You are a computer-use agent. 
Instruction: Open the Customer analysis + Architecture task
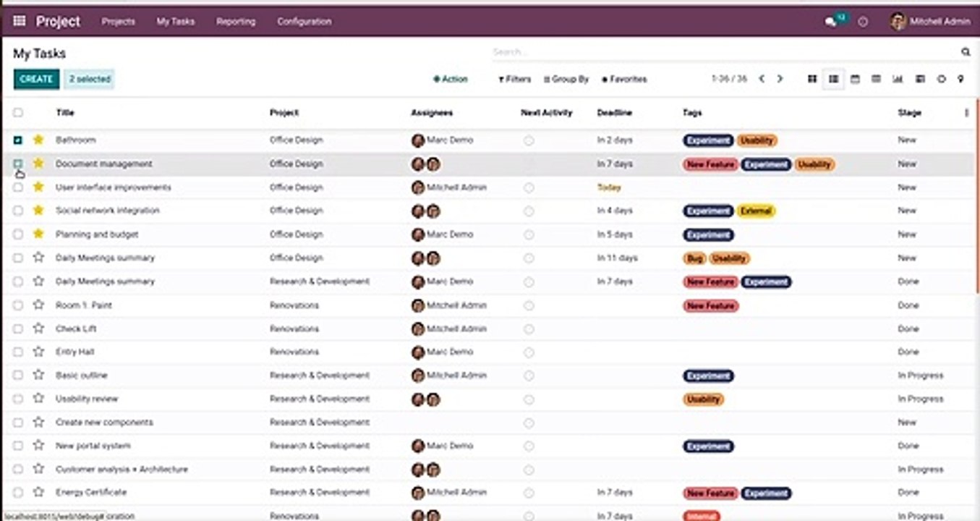tap(122, 469)
